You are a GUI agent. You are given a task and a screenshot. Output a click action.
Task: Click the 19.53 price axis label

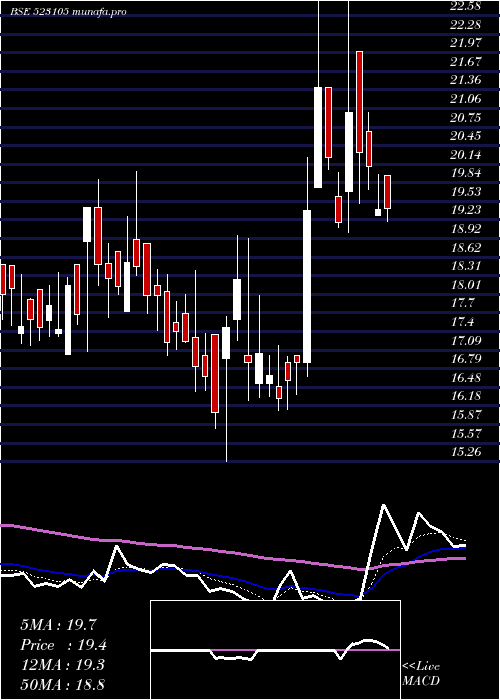coord(466,192)
